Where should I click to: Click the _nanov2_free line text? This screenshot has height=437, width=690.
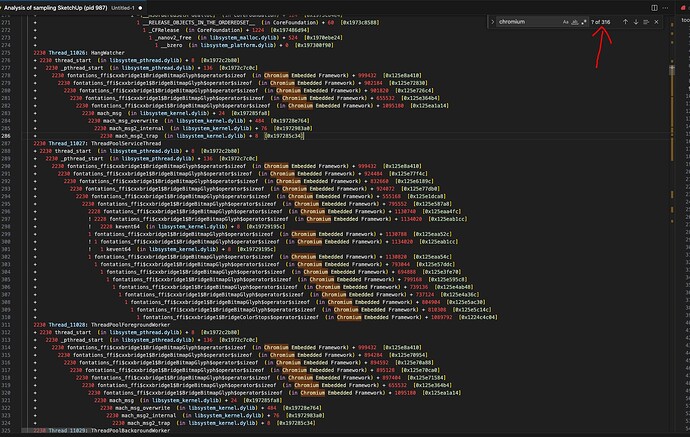(x=246, y=38)
